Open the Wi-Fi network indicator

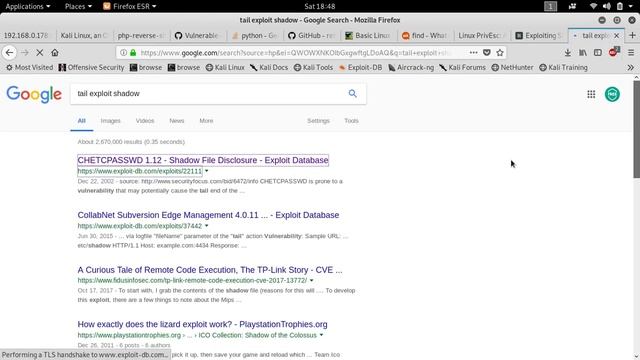point(593,6)
